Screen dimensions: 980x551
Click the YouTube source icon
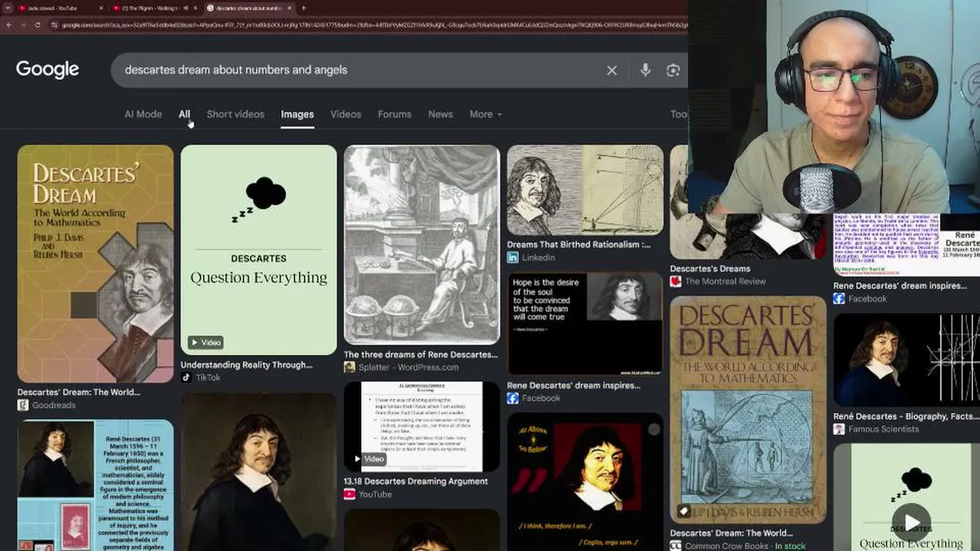coord(349,494)
